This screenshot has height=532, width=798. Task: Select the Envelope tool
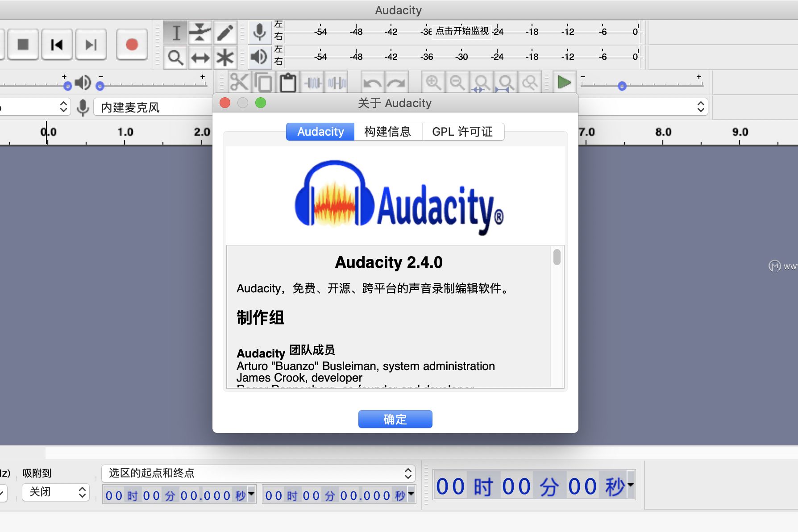click(x=199, y=32)
